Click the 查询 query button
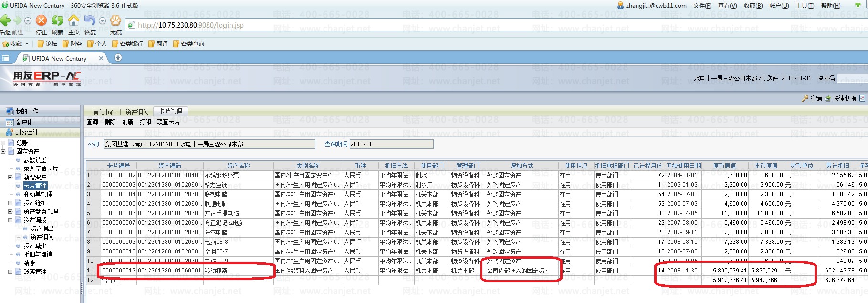This screenshot has height=303, width=868. (92, 122)
